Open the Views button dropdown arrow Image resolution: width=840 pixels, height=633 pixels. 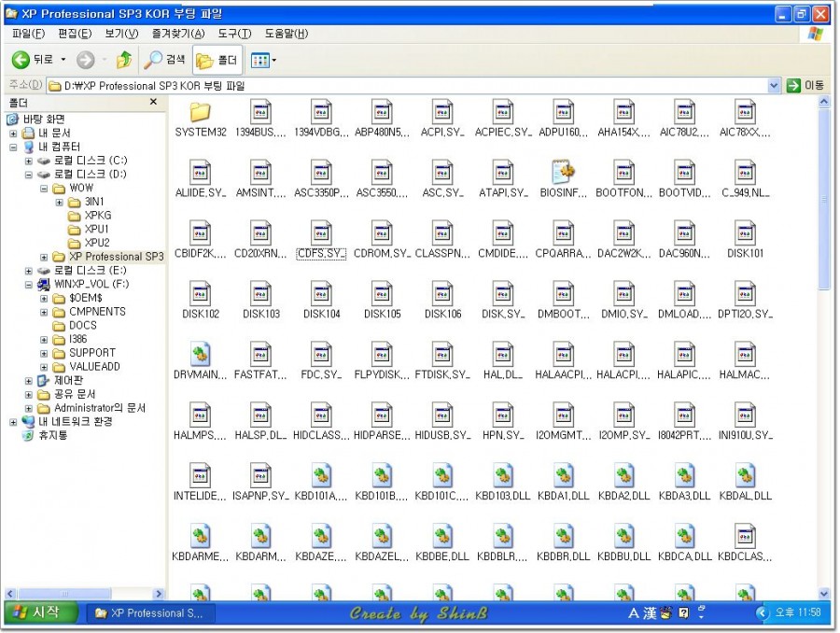coord(274,60)
